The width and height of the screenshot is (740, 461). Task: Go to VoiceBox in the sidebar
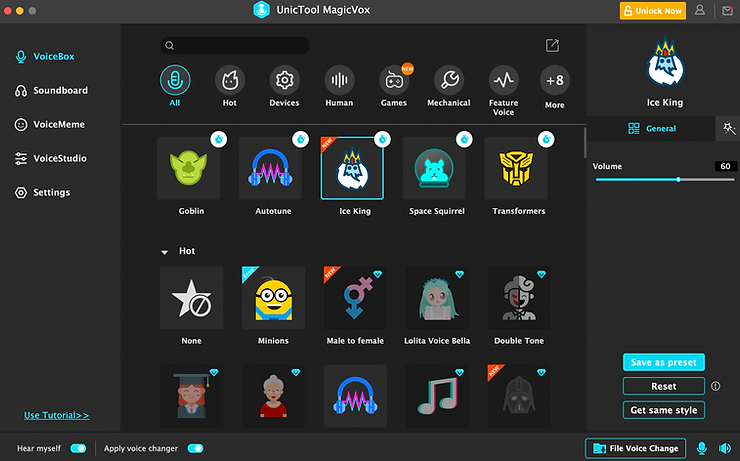tap(45, 57)
